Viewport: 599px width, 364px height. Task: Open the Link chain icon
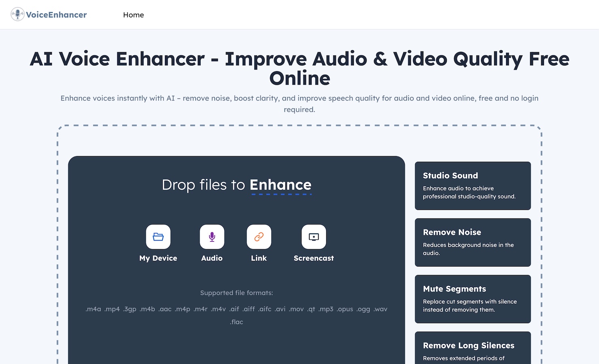259,237
